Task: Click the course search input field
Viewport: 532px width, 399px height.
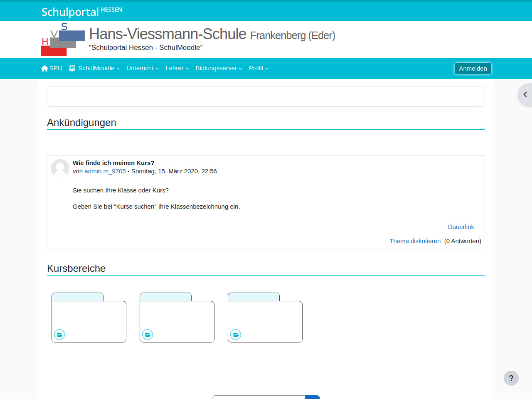Action: (259, 397)
